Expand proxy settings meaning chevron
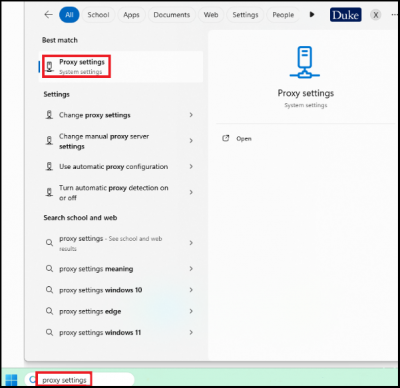The height and width of the screenshot is (388, 400). coord(191,269)
